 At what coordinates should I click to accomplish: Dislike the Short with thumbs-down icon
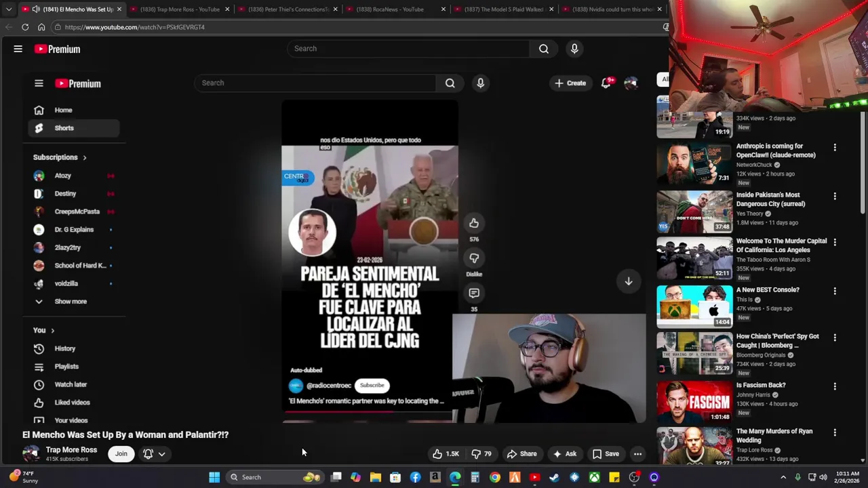[474, 258]
